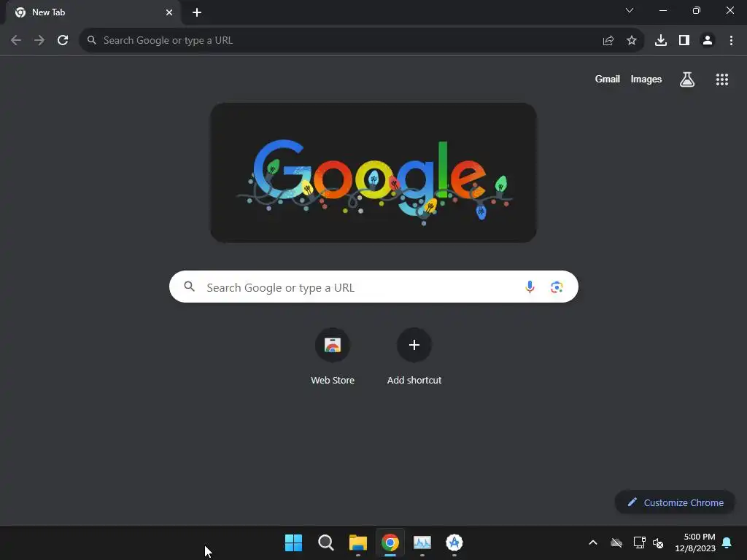This screenshot has height=560, width=747.
Task: Open the Chrome downloads icon
Action: (661, 41)
